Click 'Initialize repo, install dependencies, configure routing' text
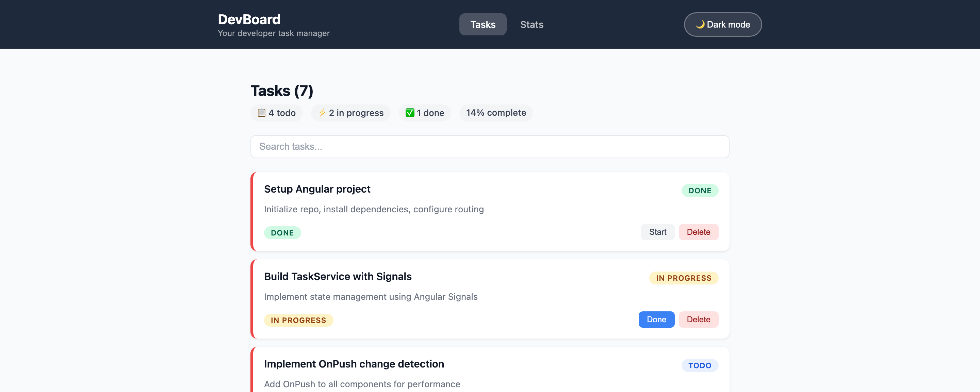This screenshot has width=980, height=392. click(x=374, y=209)
